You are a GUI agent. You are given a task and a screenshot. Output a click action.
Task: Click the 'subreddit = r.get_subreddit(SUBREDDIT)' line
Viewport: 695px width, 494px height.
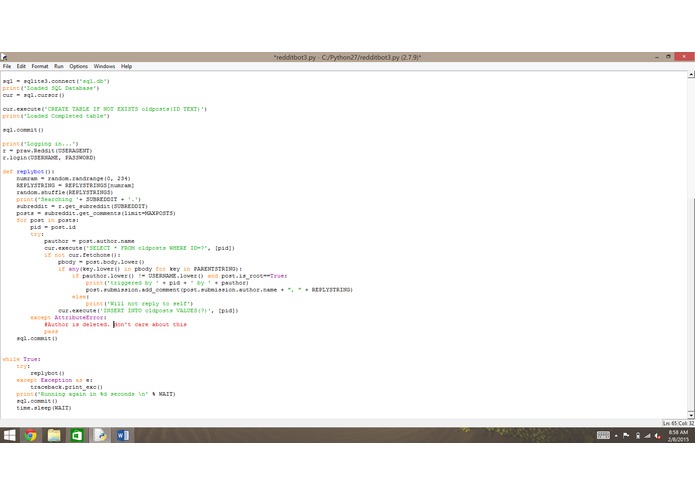(82, 206)
